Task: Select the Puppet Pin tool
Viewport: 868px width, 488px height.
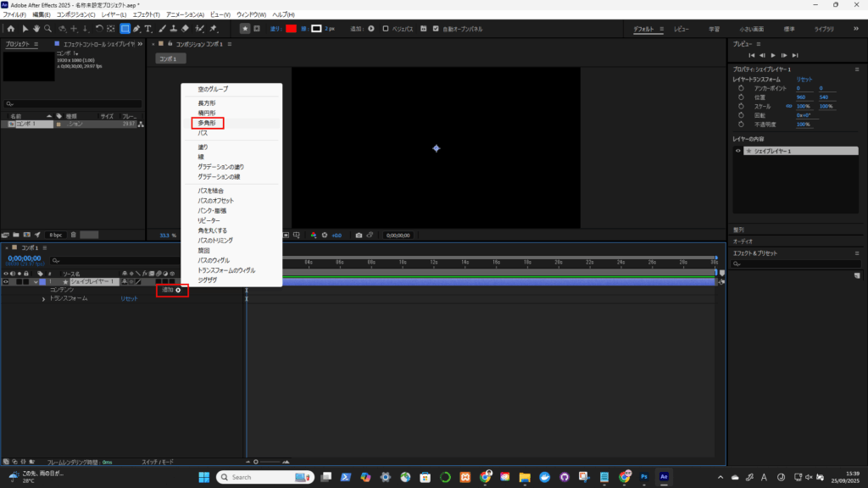Action: 213,28
